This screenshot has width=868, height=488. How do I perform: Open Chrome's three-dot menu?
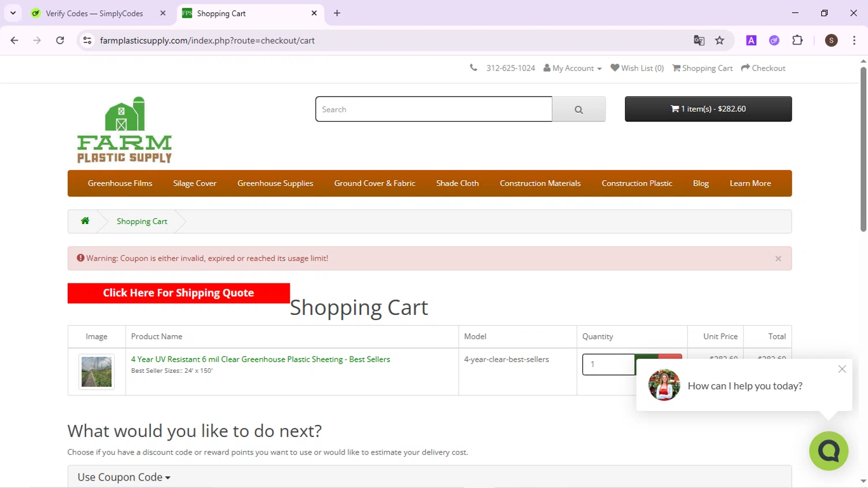click(x=854, y=41)
